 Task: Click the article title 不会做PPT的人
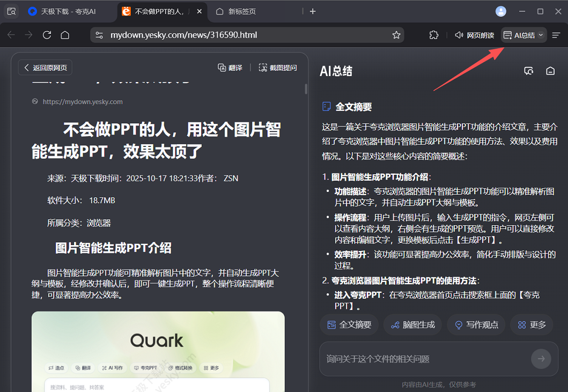(156, 140)
